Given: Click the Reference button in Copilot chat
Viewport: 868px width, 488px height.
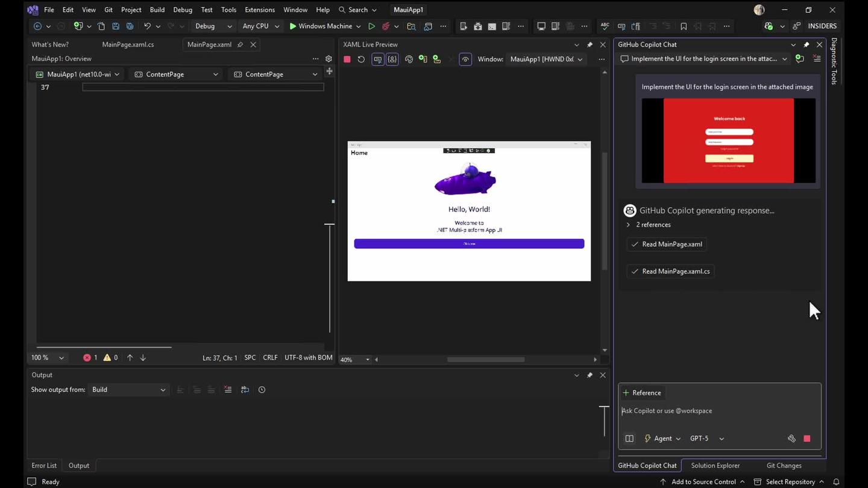Looking at the screenshot, I should pos(642,392).
